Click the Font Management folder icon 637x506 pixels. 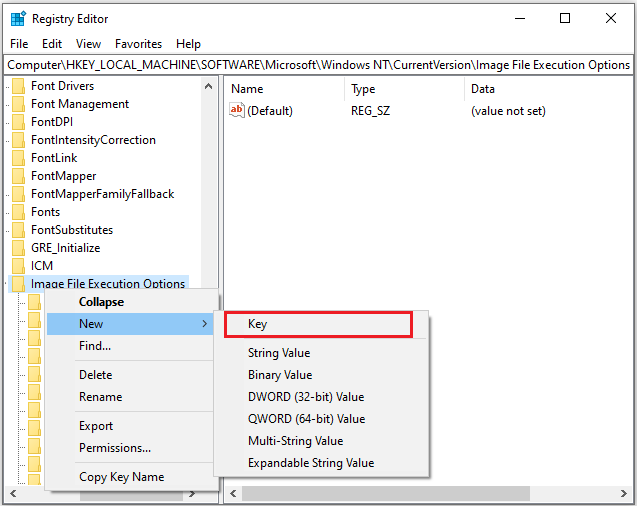(18, 104)
